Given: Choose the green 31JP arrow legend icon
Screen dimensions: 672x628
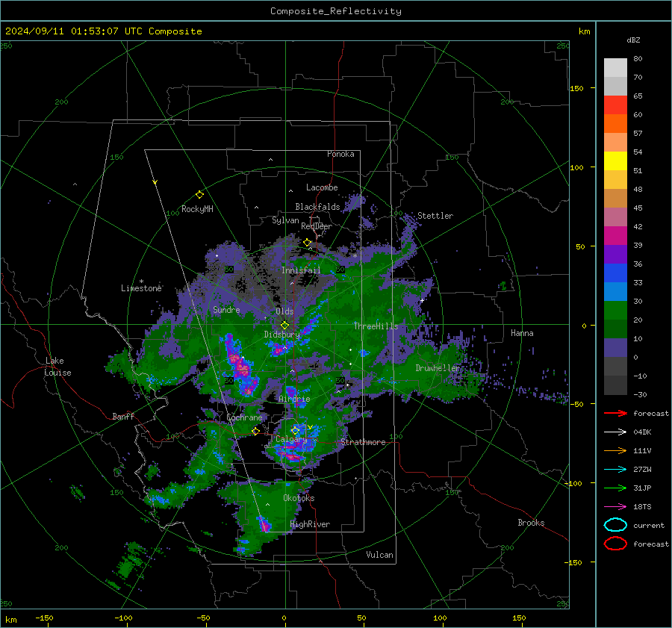Looking at the screenshot, I should (x=615, y=488).
